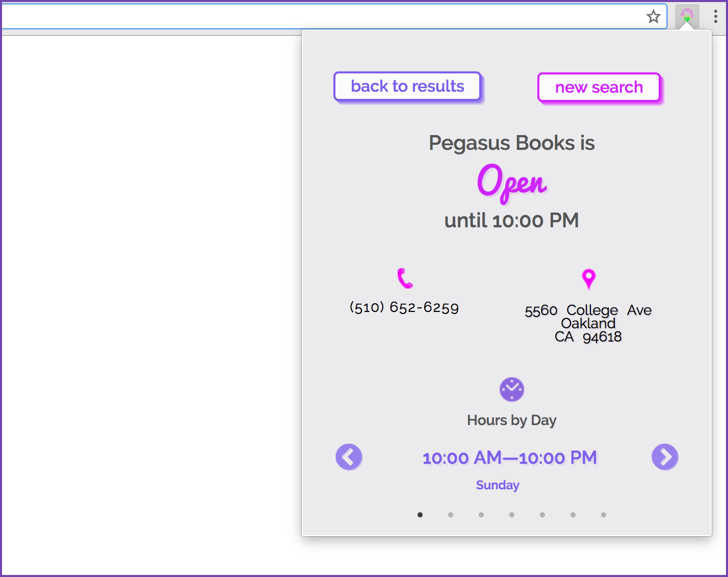This screenshot has height=577, width=728.
Task: Open the browser three-dot menu
Action: pos(716,17)
